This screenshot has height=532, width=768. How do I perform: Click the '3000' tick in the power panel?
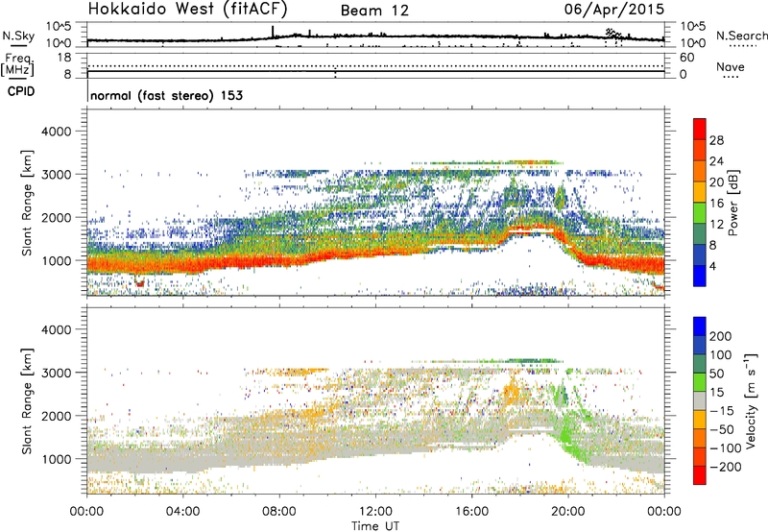coord(56,175)
